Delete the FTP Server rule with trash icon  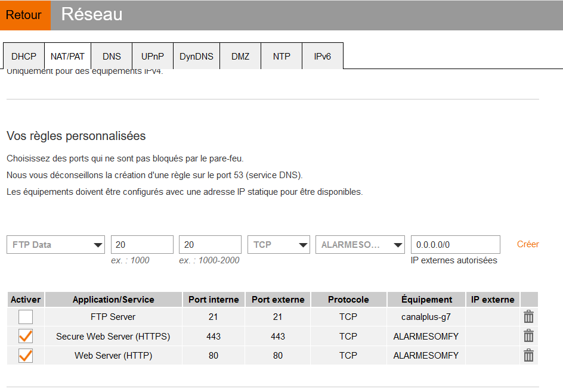[528, 317]
